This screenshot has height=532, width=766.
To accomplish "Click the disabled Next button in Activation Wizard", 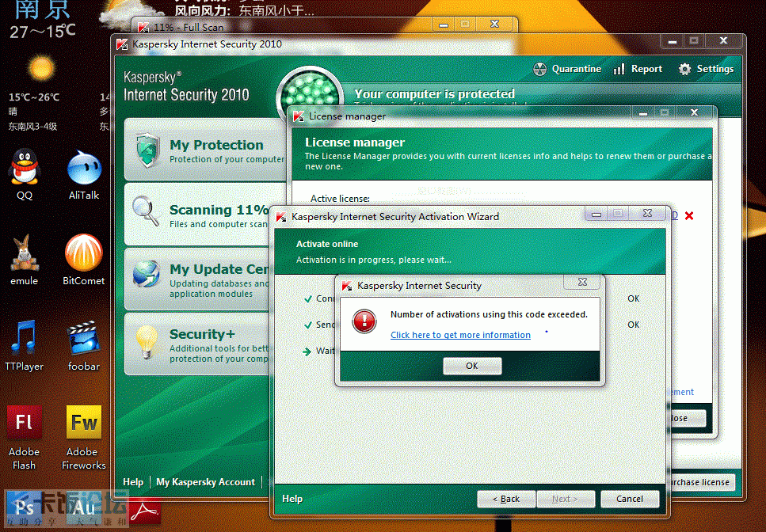I will [566, 499].
